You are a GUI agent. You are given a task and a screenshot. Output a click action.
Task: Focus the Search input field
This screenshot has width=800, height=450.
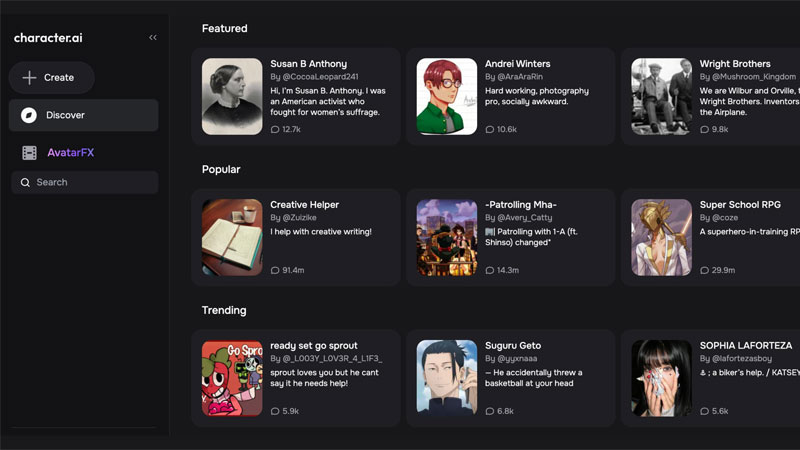coord(90,183)
